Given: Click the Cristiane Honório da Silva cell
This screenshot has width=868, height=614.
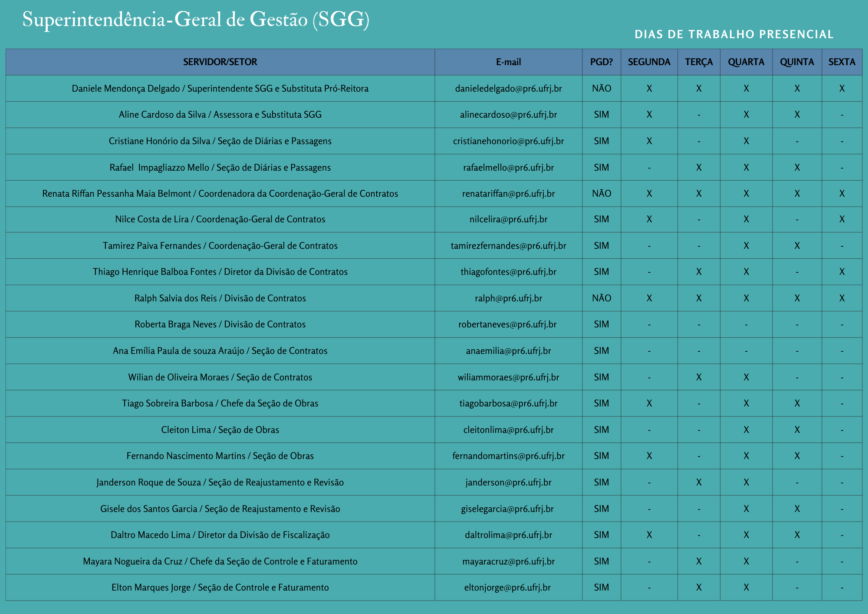Looking at the screenshot, I should [220, 141].
